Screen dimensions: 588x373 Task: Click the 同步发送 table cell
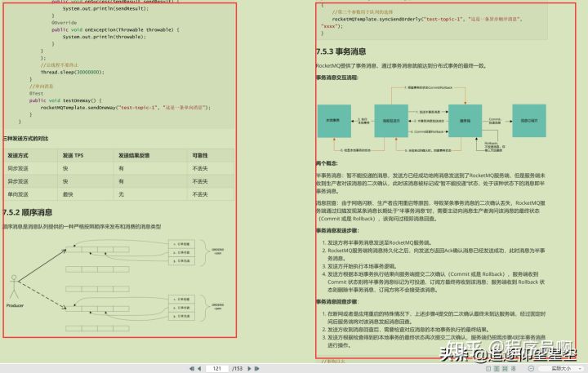pos(18,168)
